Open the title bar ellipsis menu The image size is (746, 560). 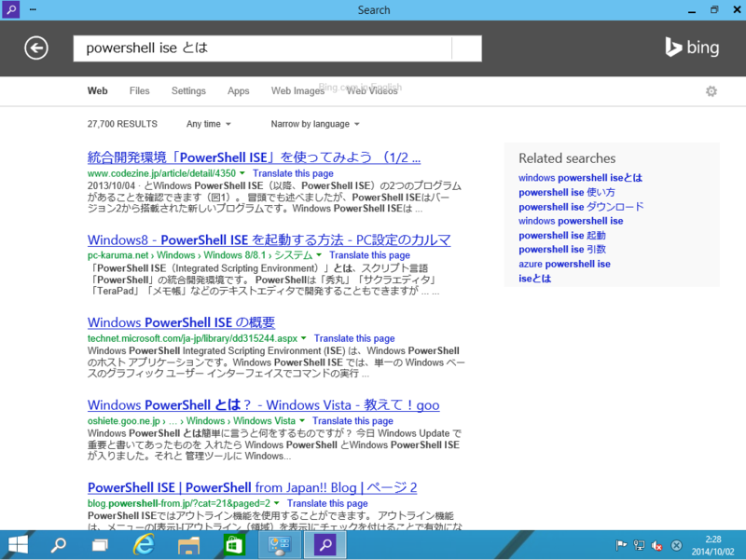[33, 9]
